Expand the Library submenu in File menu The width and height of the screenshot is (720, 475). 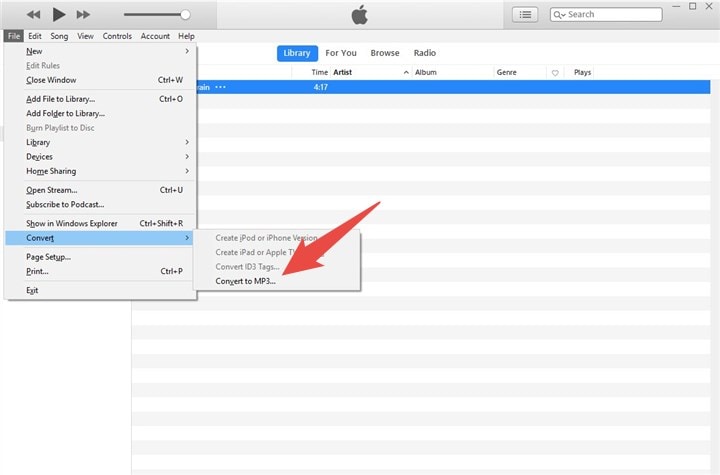(x=100, y=142)
